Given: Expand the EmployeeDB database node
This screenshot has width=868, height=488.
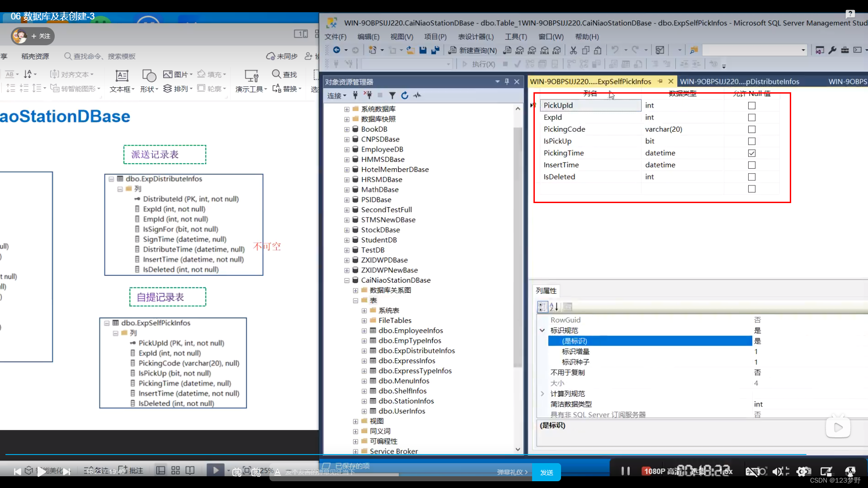Looking at the screenshot, I should tap(347, 150).
